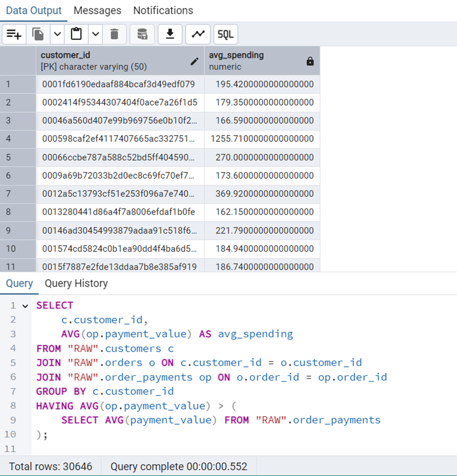Expand the copy options dropdown arrow

coord(57,35)
